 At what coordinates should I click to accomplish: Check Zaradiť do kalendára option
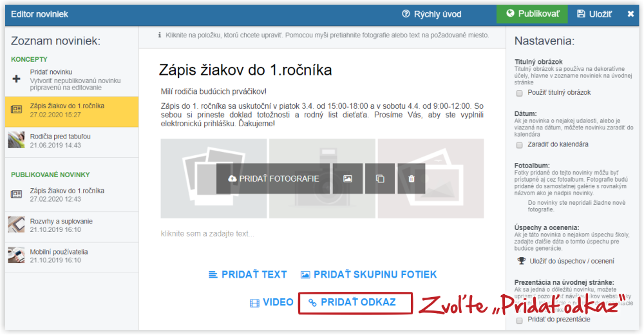tap(520, 145)
